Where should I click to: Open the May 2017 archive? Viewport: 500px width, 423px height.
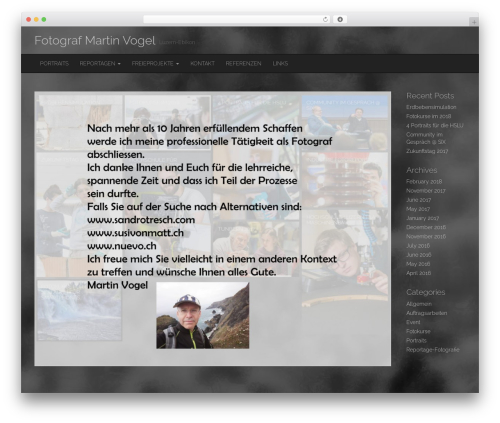pos(418,209)
